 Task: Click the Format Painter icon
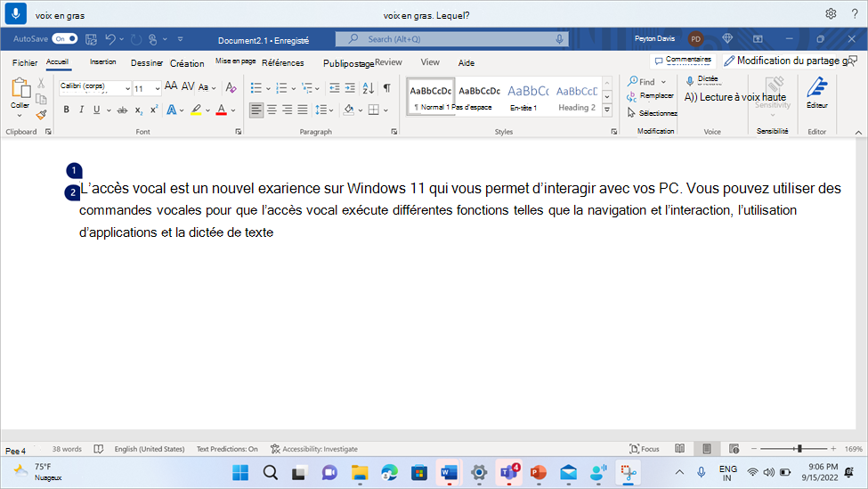click(x=42, y=115)
